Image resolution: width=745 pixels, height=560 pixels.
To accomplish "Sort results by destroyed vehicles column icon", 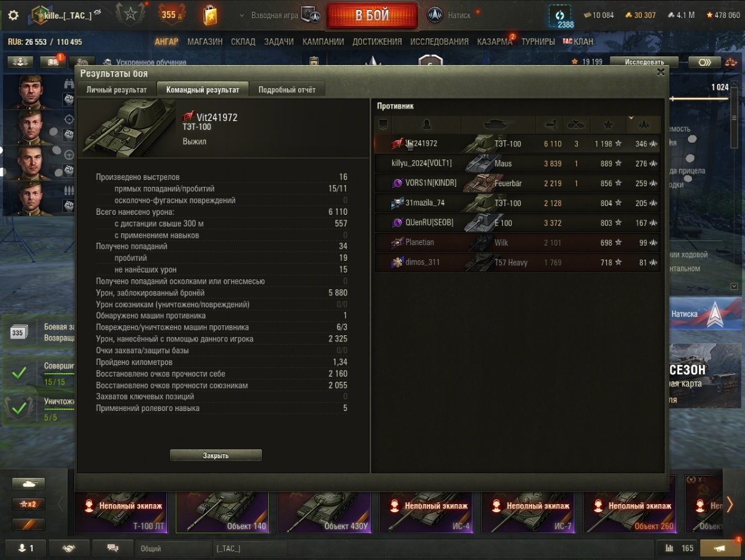I will [x=577, y=125].
